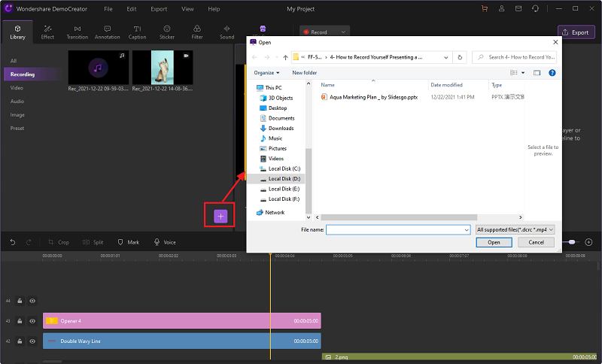This screenshot has width=602, height=364.
Task: Click the Export button
Action: (576, 32)
